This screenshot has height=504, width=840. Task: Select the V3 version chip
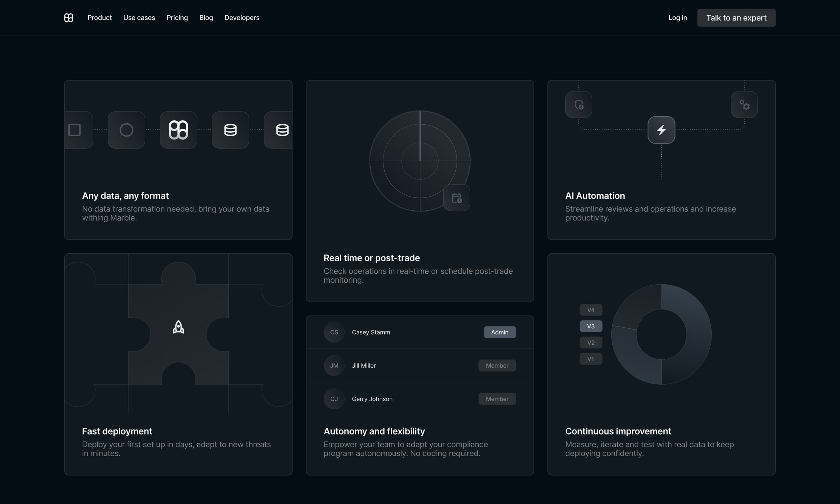[591, 327]
